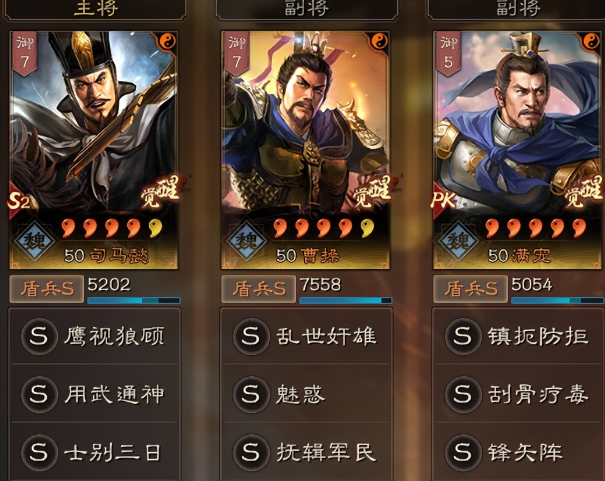Click the yin-yang icon on 曹操 card
Image resolution: width=605 pixels, height=481 pixels.
pyautogui.click(x=380, y=41)
